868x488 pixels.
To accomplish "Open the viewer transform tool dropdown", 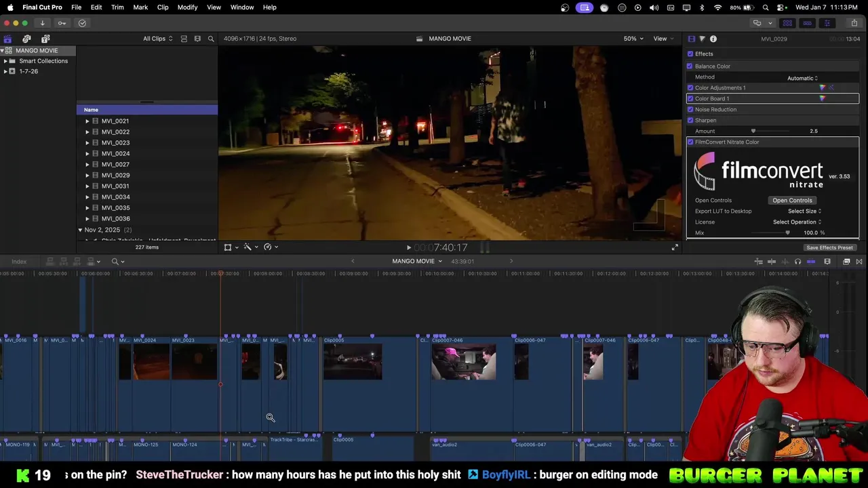I will click(231, 247).
